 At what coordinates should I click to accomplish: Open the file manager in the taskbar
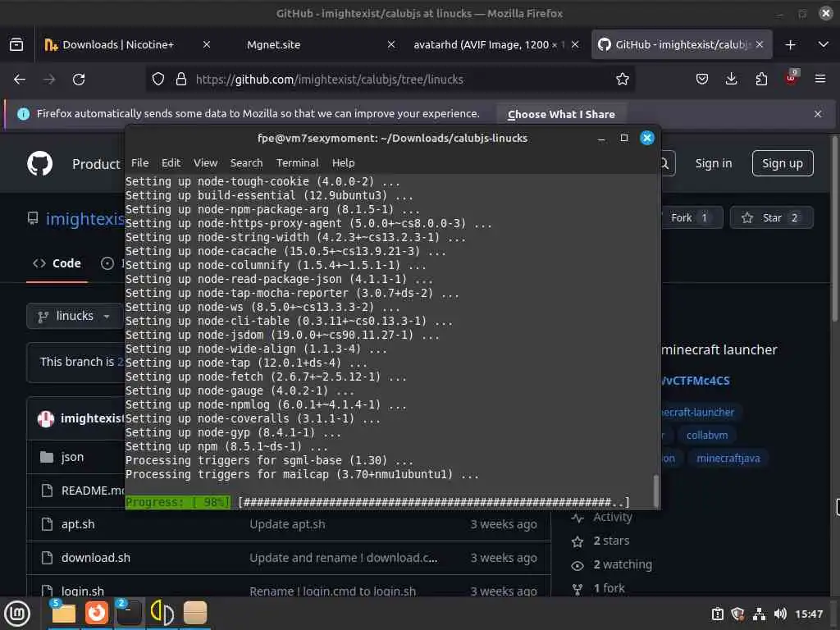63,613
